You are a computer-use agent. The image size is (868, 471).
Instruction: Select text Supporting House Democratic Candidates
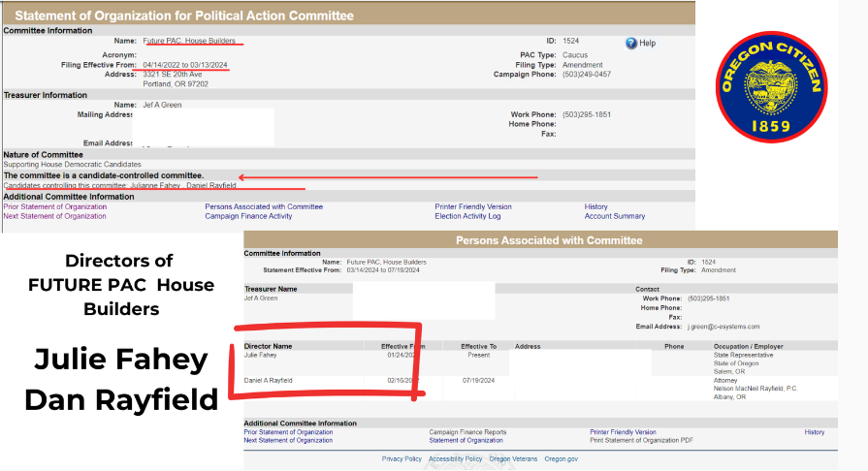click(72, 165)
